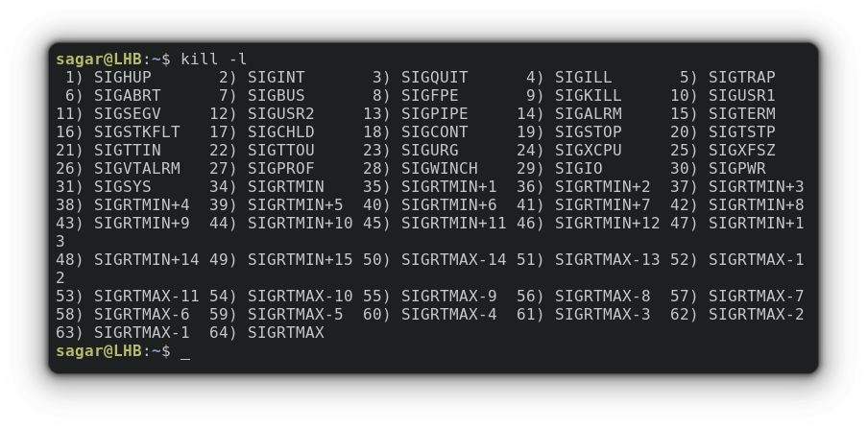The width and height of the screenshot is (868, 429).
Task: Click the cursor at the bottom prompt
Action: pyautogui.click(x=185, y=352)
